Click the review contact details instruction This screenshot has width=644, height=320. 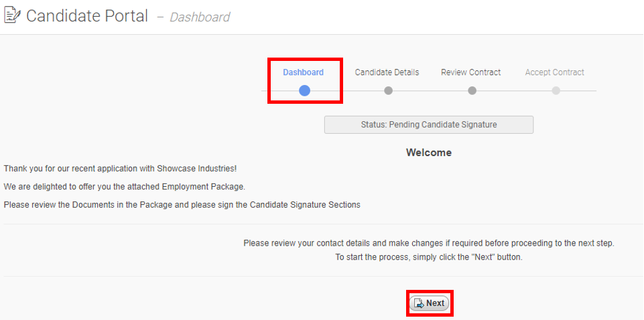click(x=429, y=243)
